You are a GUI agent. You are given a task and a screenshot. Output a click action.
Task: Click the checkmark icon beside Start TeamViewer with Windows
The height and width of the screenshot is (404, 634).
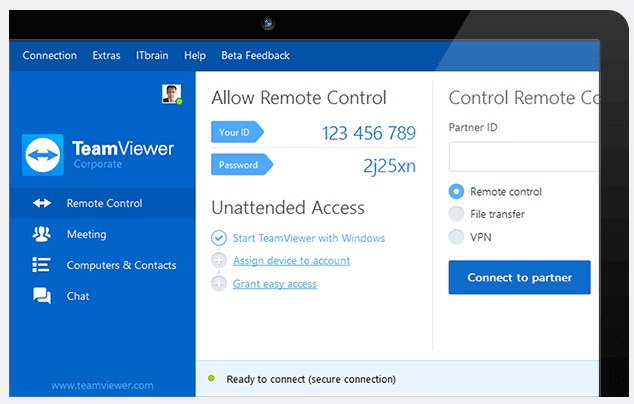219,238
